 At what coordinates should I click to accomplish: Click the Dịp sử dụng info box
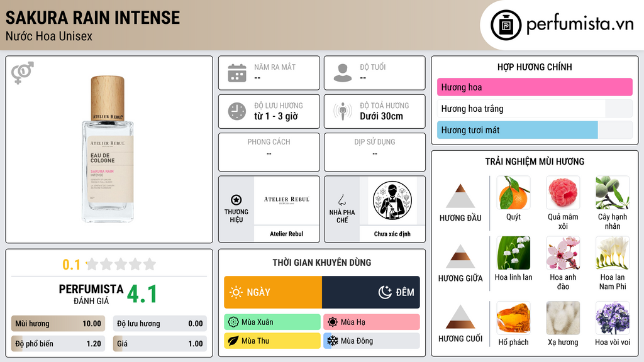pyautogui.click(x=375, y=152)
